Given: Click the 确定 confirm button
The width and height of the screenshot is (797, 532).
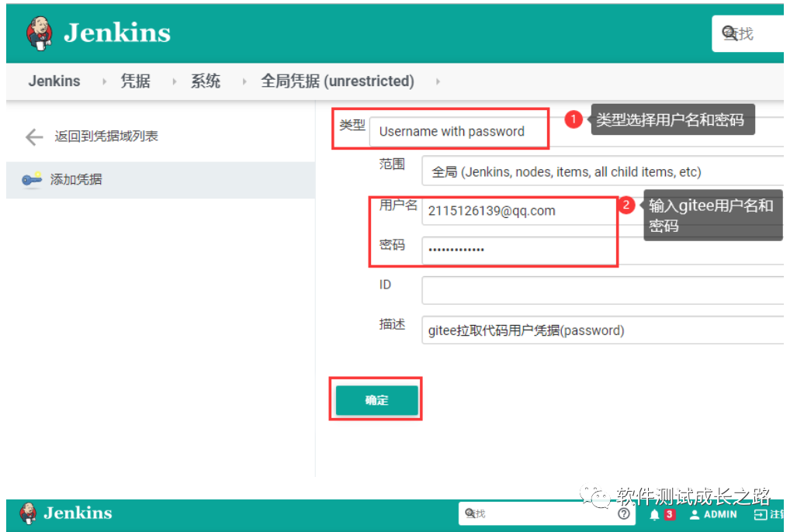Looking at the screenshot, I should pyautogui.click(x=376, y=399).
